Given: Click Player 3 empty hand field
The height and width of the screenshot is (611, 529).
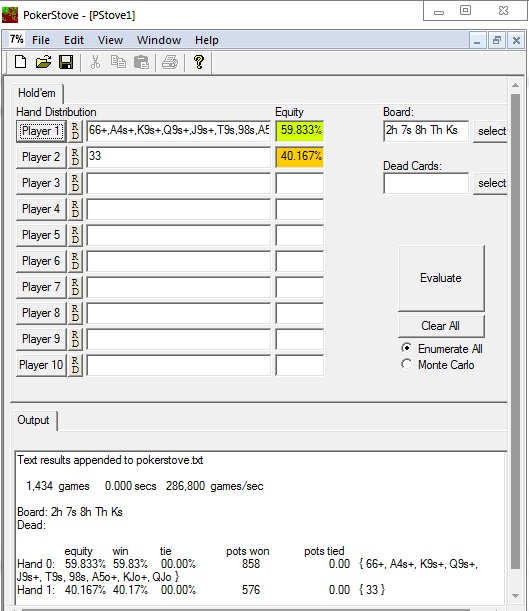Looking at the screenshot, I should 178,183.
